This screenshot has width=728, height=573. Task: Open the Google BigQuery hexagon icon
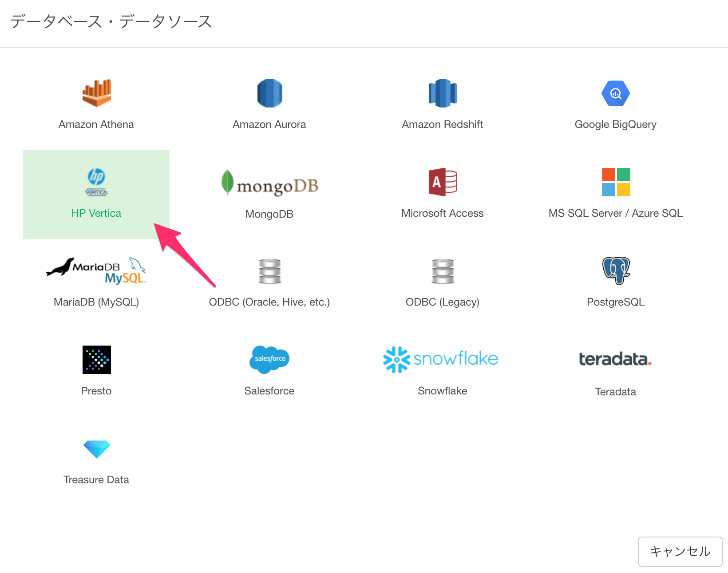point(616,93)
